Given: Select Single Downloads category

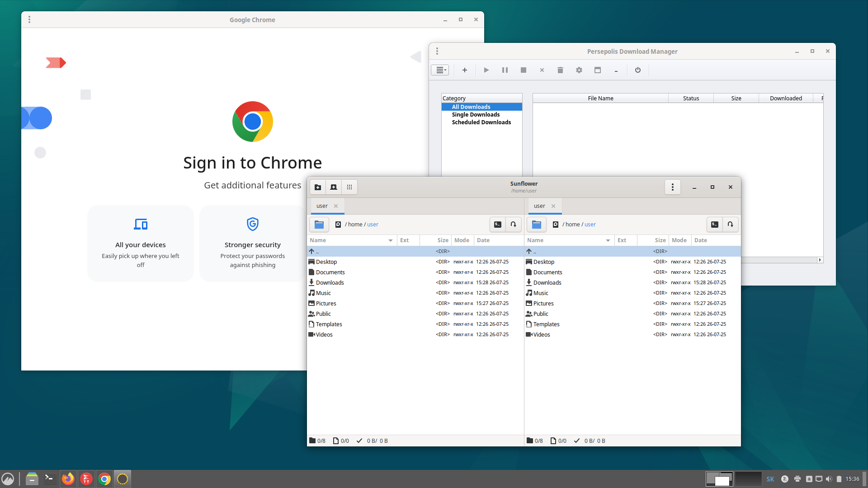Looking at the screenshot, I should tap(481, 114).
